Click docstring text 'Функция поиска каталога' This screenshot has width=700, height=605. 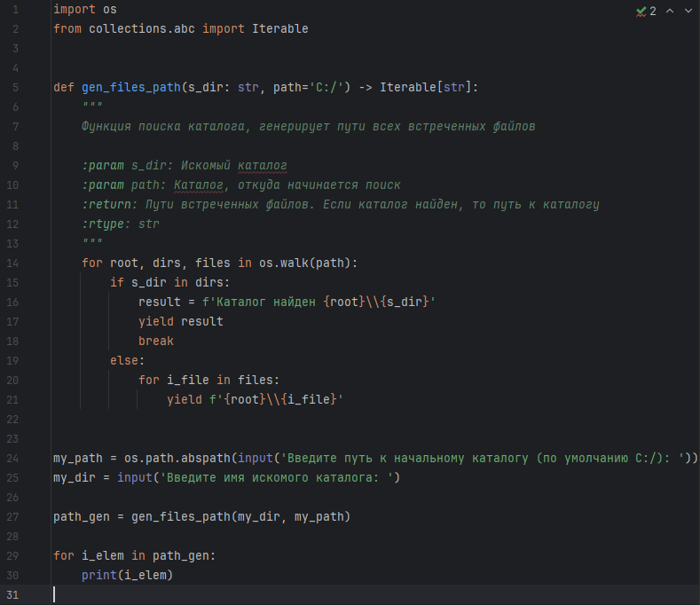[163, 127]
